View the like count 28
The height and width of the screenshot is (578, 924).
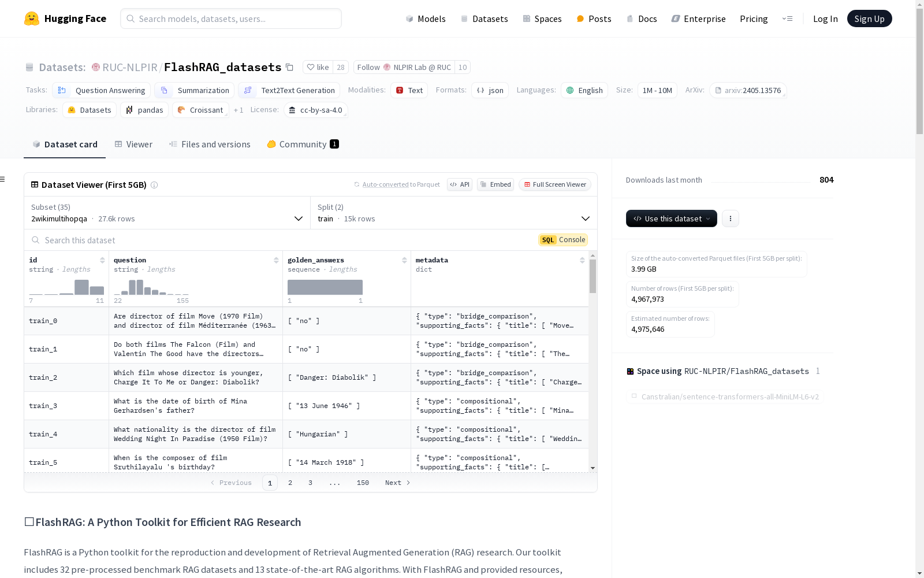point(341,68)
